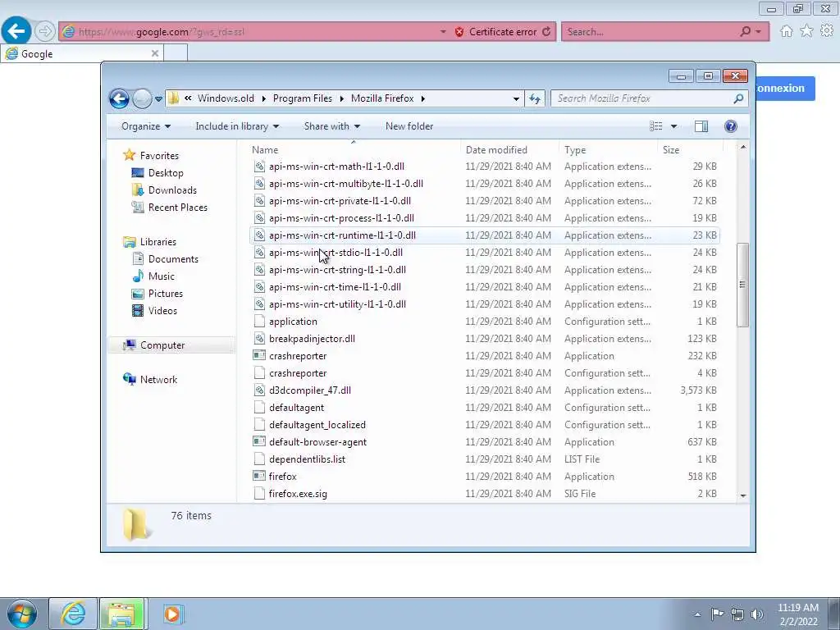This screenshot has width=840, height=630.
Task: Open the Include in library menu
Action: 237,126
